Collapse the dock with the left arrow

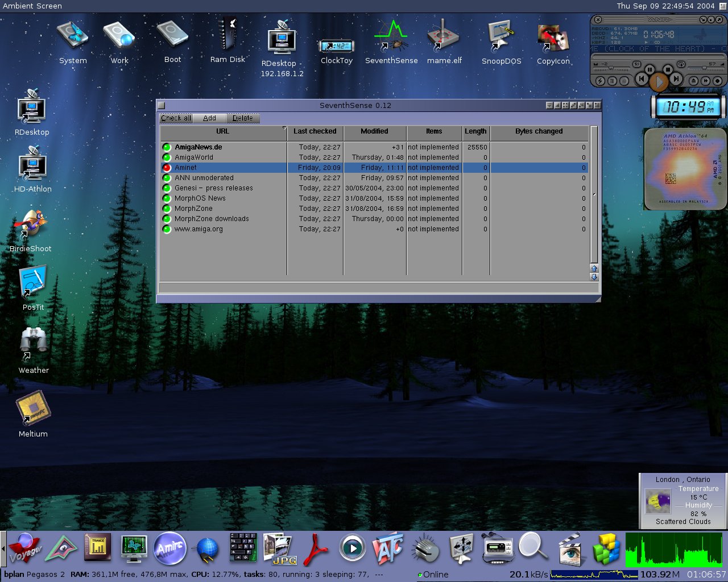click(x=3, y=548)
